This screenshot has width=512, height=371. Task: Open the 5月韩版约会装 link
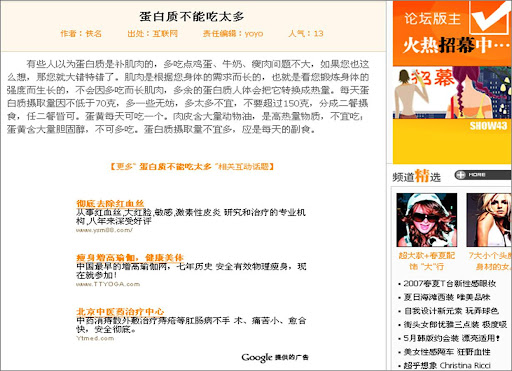[452, 338]
